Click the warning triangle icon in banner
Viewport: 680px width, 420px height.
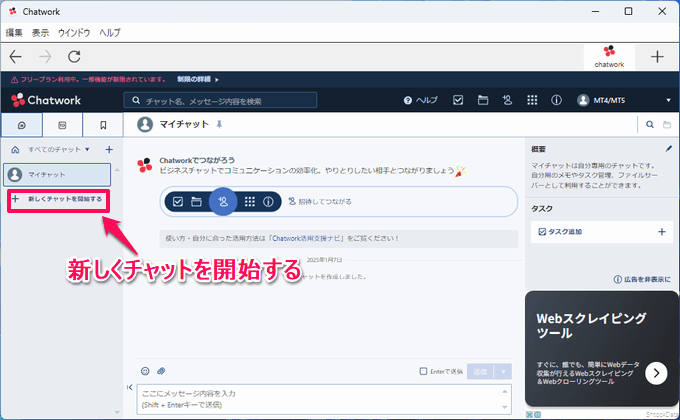click(14, 79)
